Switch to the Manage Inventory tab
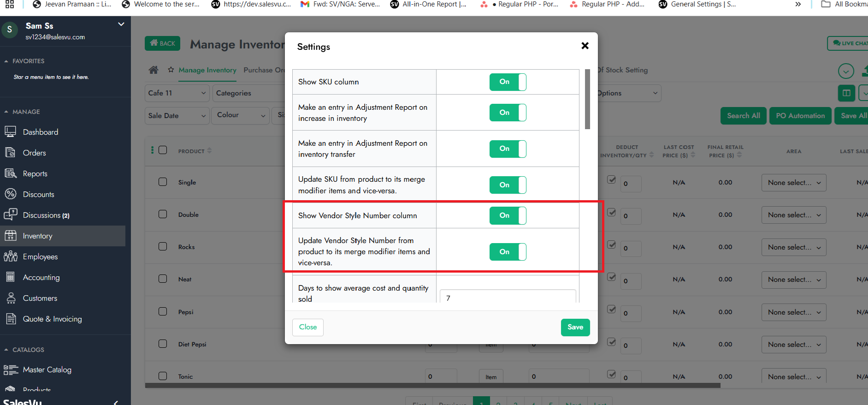 207,70
